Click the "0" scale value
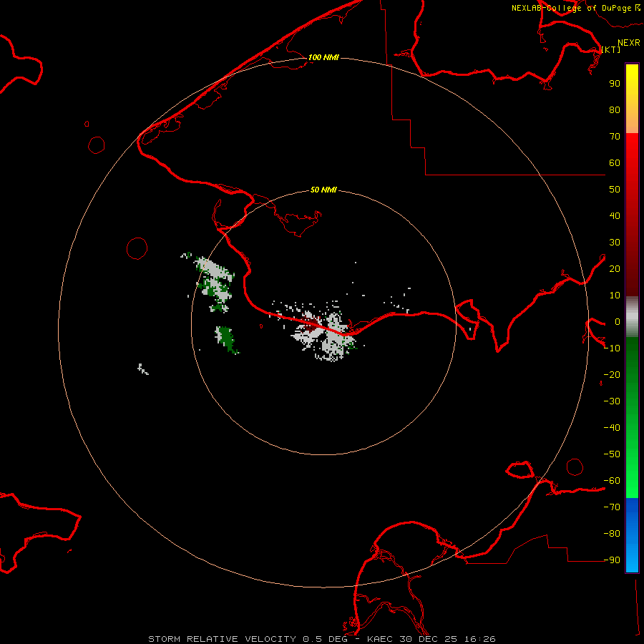This screenshot has width=644, height=644. coord(618,322)
